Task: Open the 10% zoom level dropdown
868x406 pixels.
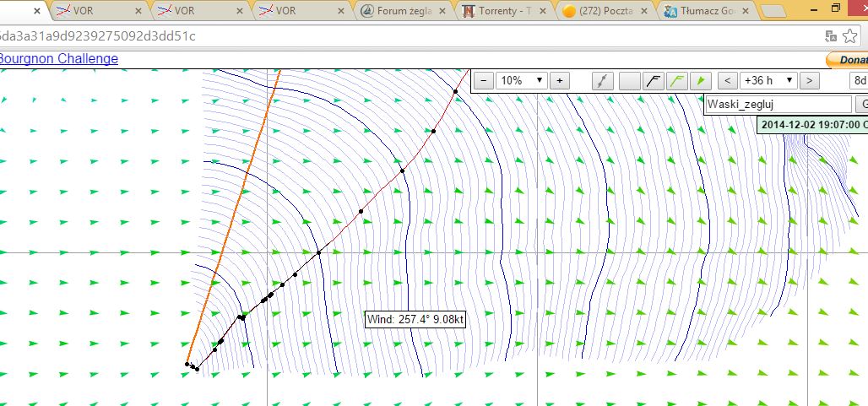Action: click(x=522, y=81)
